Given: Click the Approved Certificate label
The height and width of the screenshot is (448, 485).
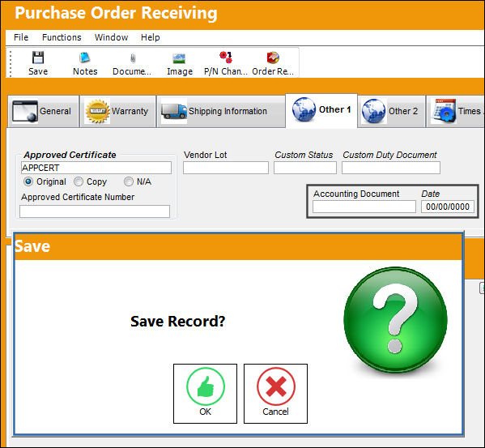Looking at the screenshot, I should (70, 155).
